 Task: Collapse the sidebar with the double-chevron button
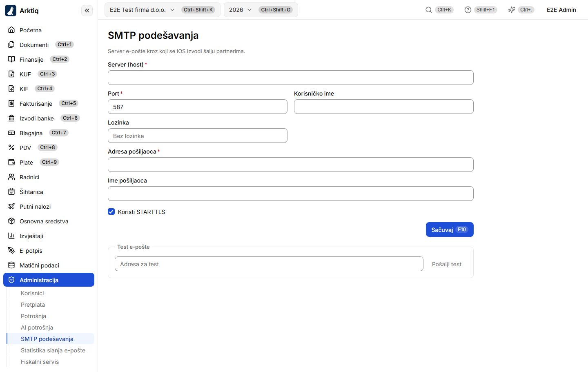(87, 11)
